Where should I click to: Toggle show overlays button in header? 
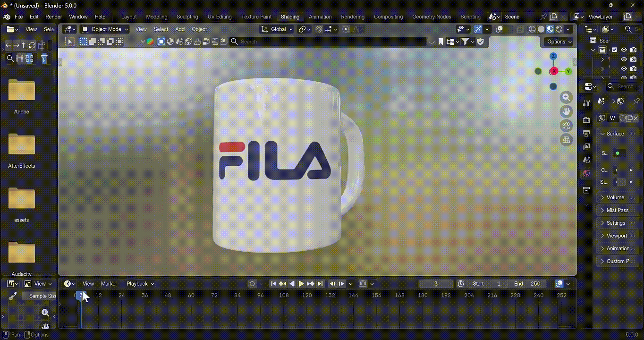[500, 29]
